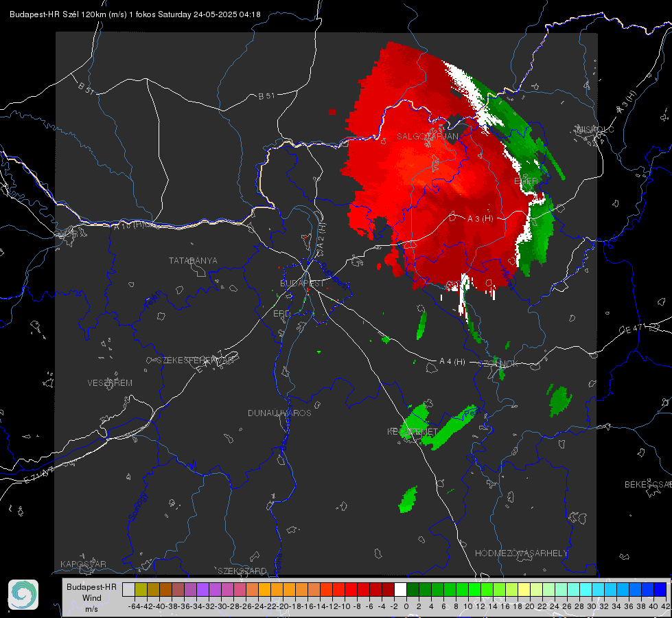Click the SZEKSZÁRD city label
Screen dimensions: 672x618
(x=242, y=571)
